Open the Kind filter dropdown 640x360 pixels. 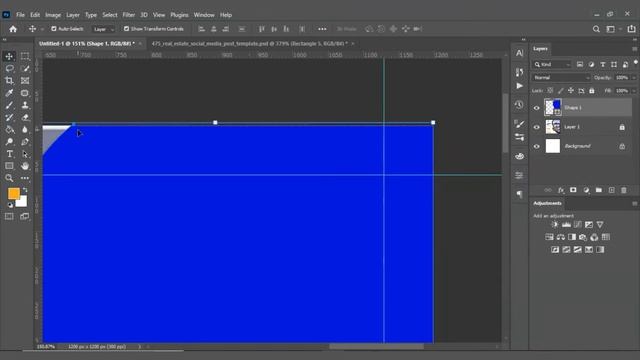click(551, 64)
